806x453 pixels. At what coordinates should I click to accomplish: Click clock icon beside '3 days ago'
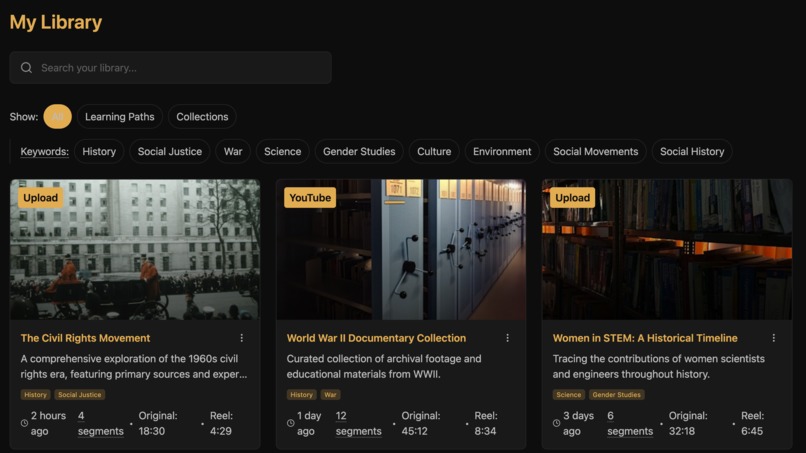[x=556, y=423]
